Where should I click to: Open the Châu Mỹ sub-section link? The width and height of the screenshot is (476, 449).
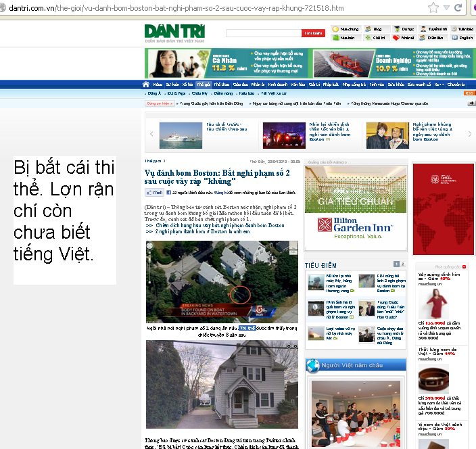pos(199,93)
